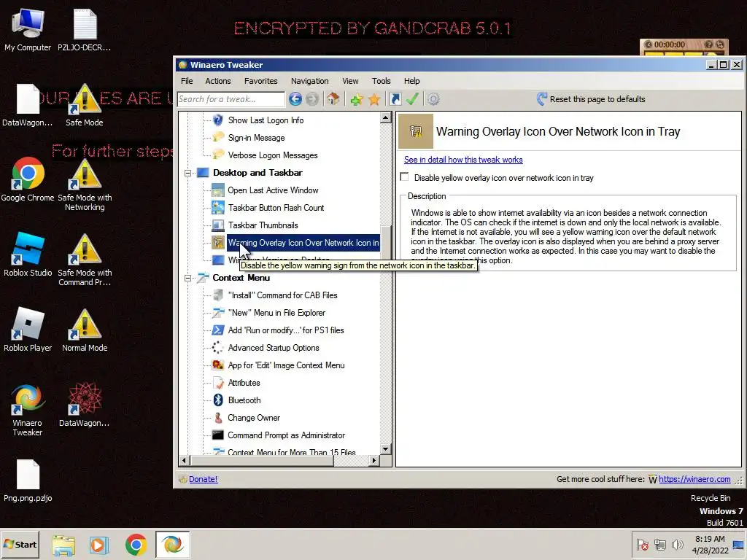The image size is (747, 560).
Task: Click the network icon in the system tray
Action: pyautogui.click(x=659, y=545)
